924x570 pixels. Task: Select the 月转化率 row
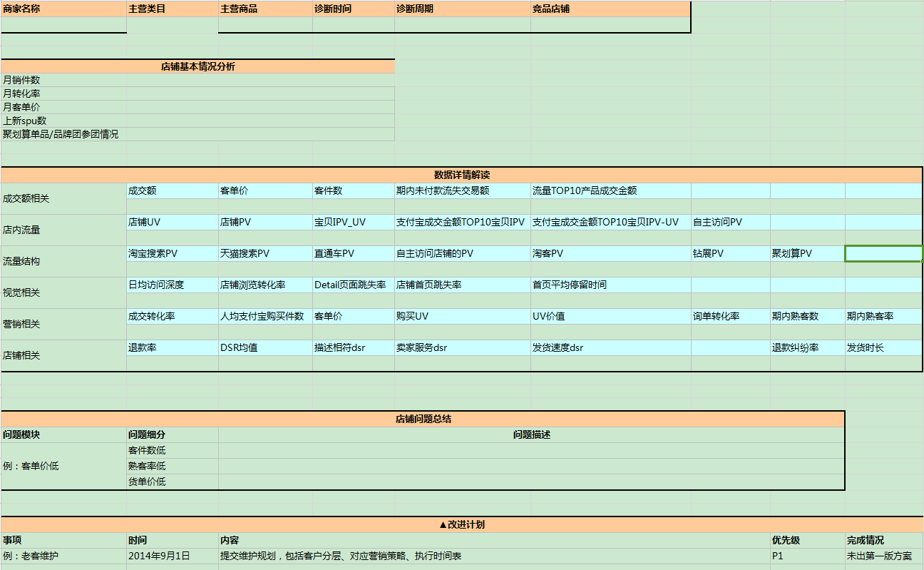197,93
